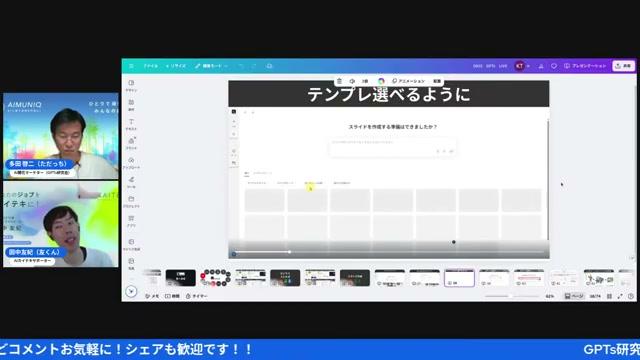The image size is (640, 360).
Task: Click the speaker icon in floating toolbar
Action: pyautogui.click(x=352, y=81)
